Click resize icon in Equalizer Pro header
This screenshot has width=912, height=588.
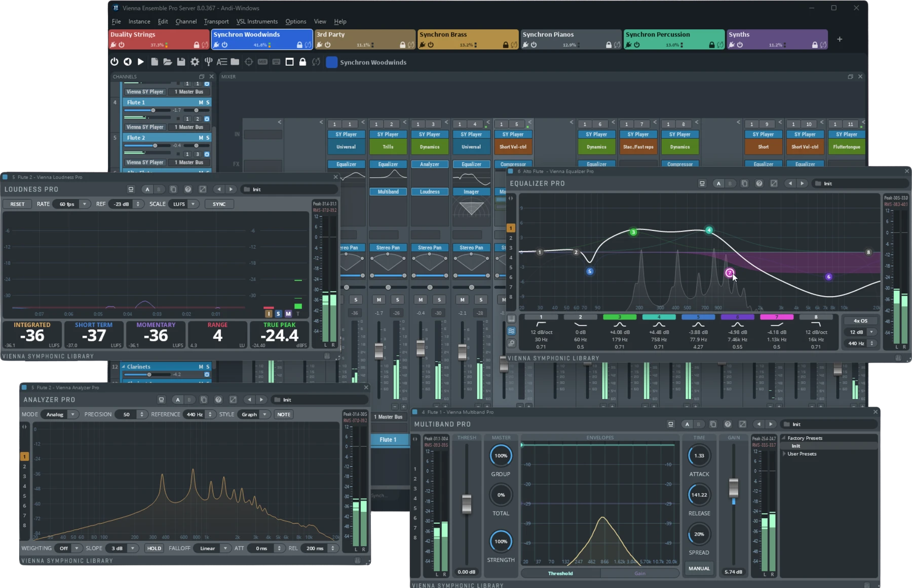[774, 183]
